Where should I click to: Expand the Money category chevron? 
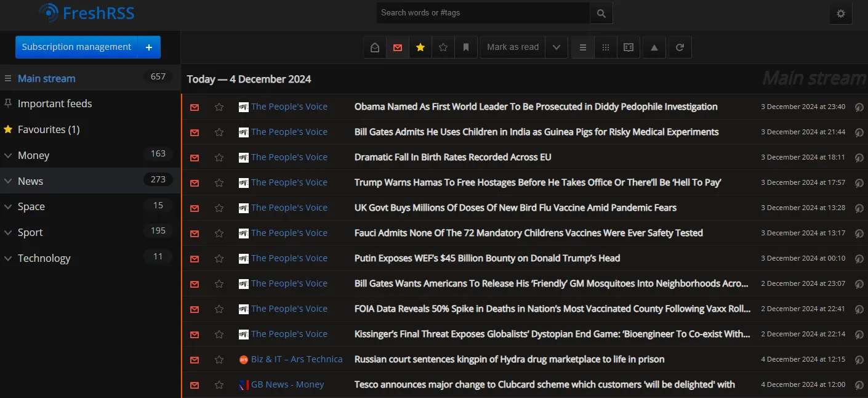8,156
